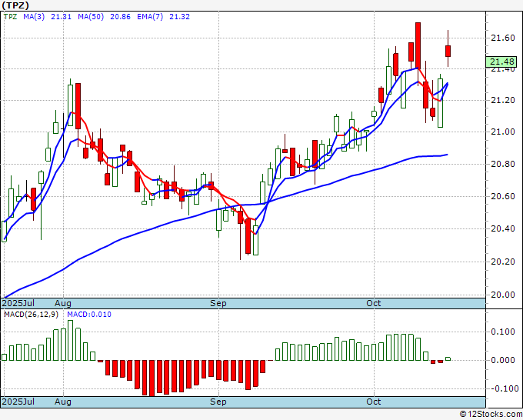The height and width of the screenshot is (420, 523).
Task: Click the latest red candlestick near 21.55
Action: [x=448, y=51]
